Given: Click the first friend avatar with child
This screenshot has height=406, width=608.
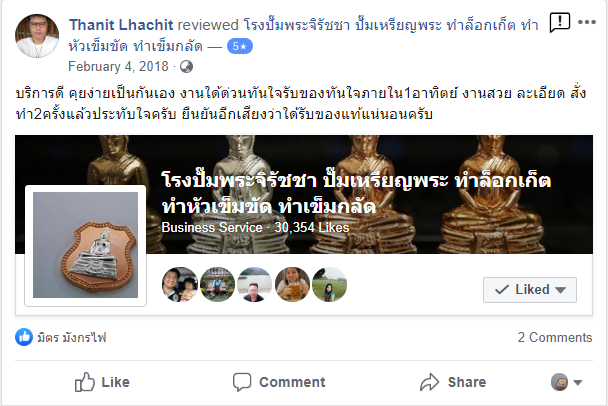Looking at the screenshot, I should tap(180, 285).
